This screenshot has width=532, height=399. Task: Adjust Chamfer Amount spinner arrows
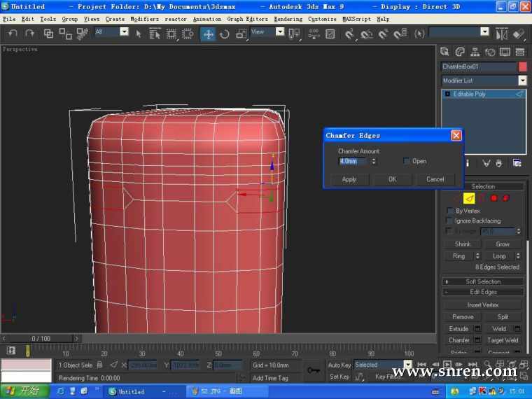tap(374, 161)
